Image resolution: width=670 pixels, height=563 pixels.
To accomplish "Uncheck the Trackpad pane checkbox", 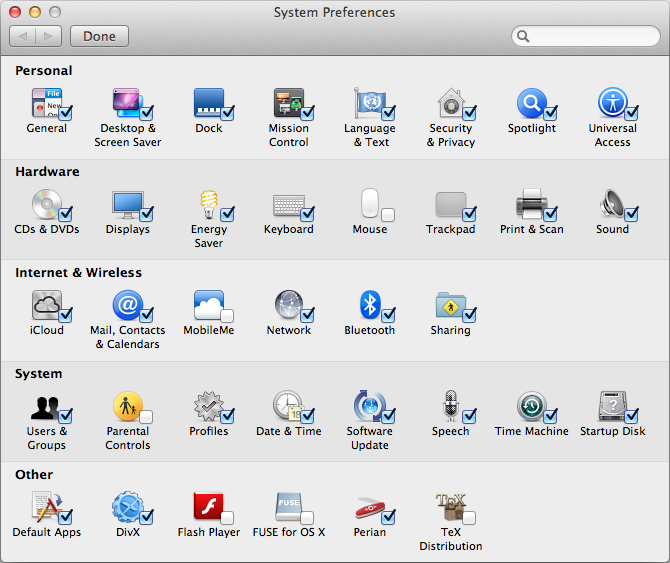I will click(469, 214).
